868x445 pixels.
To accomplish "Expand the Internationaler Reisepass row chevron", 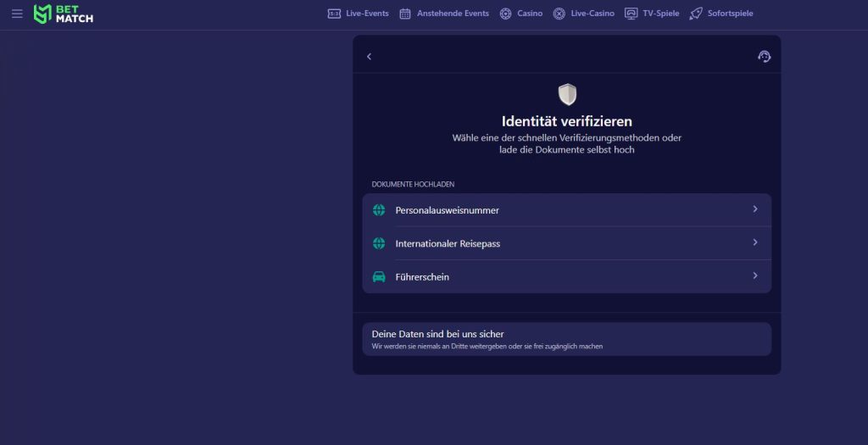I will pos(754,242).
